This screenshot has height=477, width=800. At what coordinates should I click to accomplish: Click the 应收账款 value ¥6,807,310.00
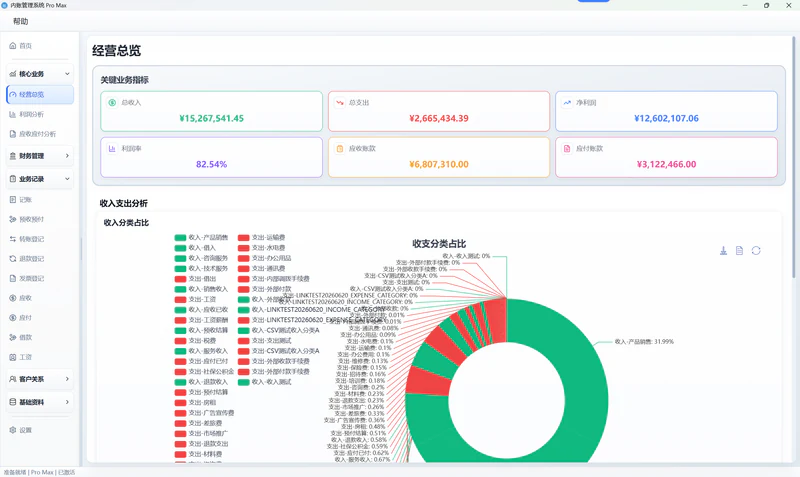[x=439, y=164]
